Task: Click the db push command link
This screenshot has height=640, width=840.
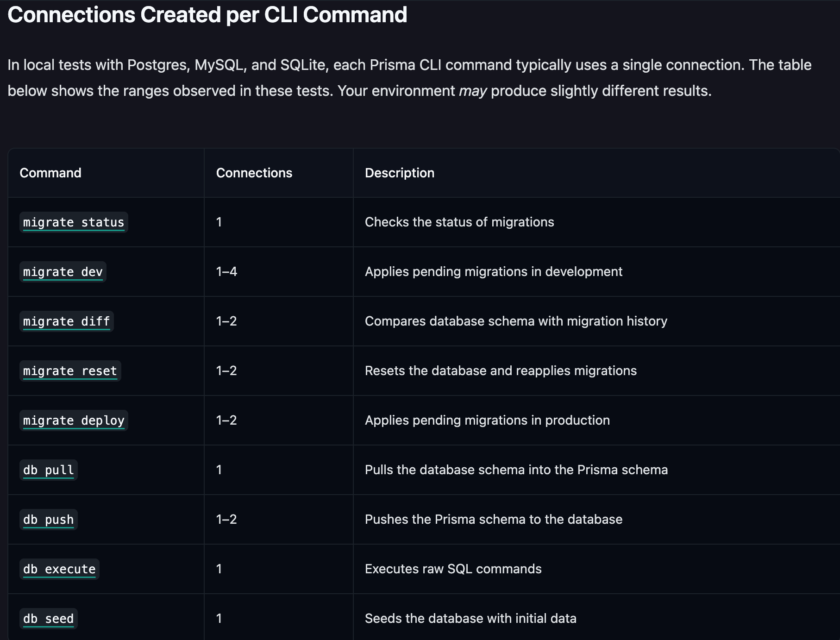Action: point(48,520)
